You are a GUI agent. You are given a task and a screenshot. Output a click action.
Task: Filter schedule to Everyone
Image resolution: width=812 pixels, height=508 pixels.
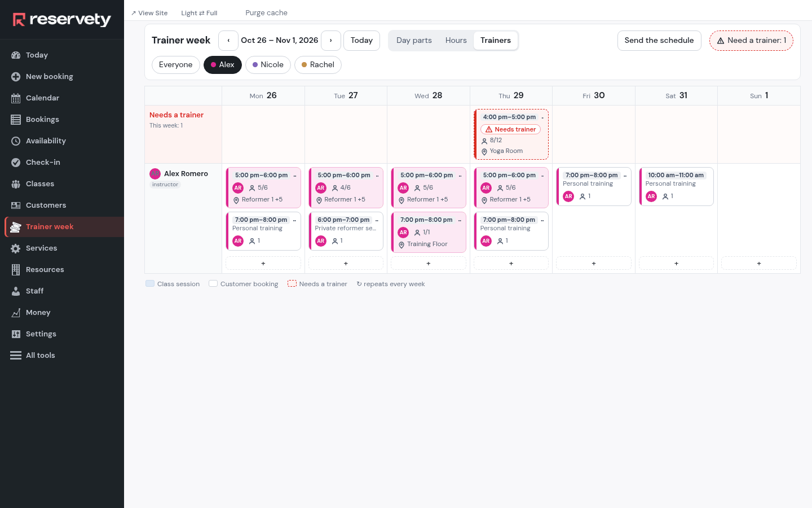(176, 65)
